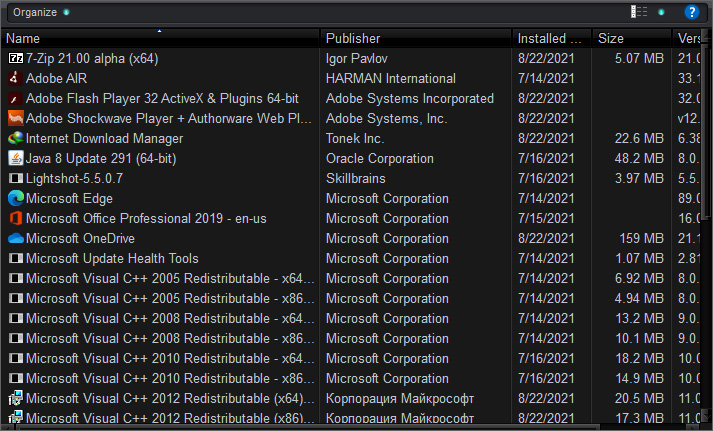Select the Microsoft Update Health Tools name
The image size is (713, 431).
point(112,258)
